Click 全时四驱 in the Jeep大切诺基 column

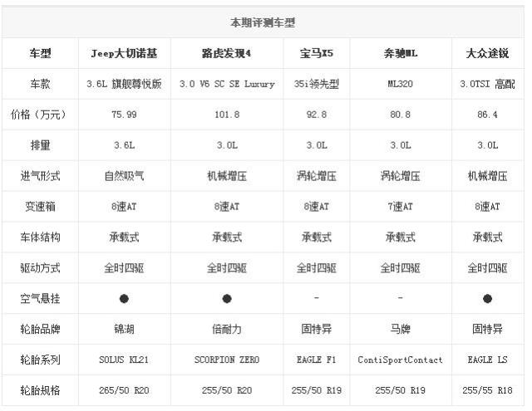coord(124,268)
